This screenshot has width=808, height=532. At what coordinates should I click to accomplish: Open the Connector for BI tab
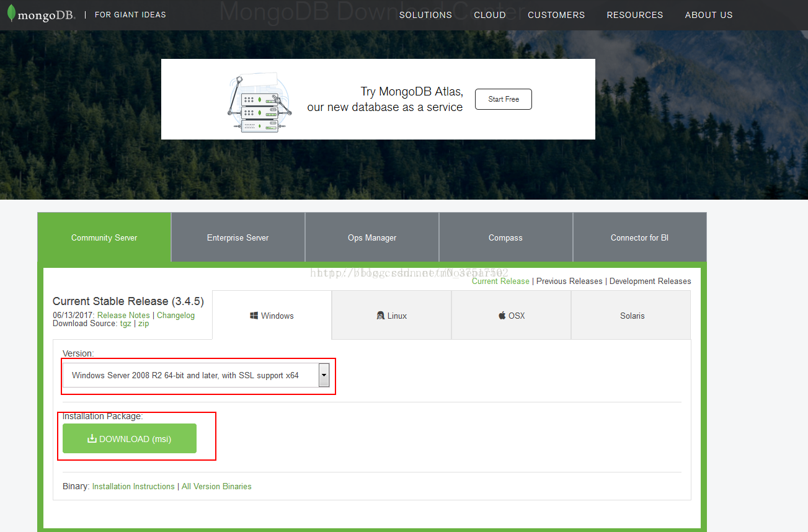[639, 237]
